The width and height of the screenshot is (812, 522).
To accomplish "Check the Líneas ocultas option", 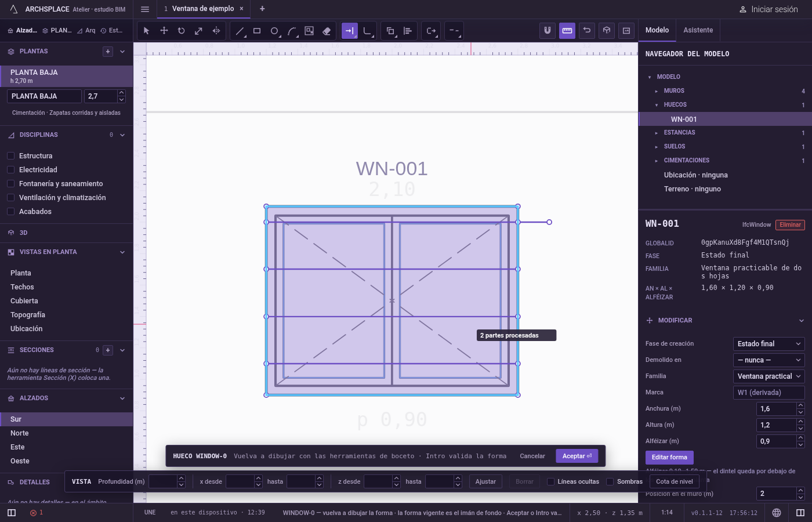I will [x=550, y=481].
